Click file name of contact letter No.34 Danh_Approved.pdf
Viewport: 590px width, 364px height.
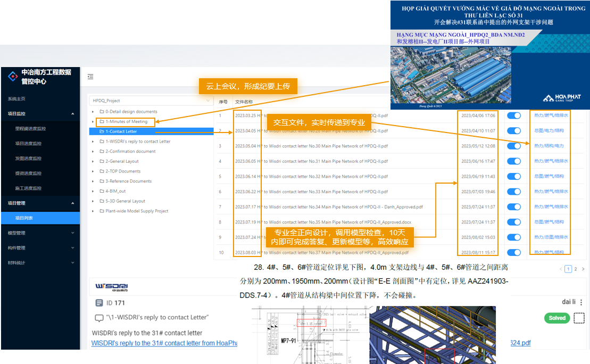[x=329, y=206]
